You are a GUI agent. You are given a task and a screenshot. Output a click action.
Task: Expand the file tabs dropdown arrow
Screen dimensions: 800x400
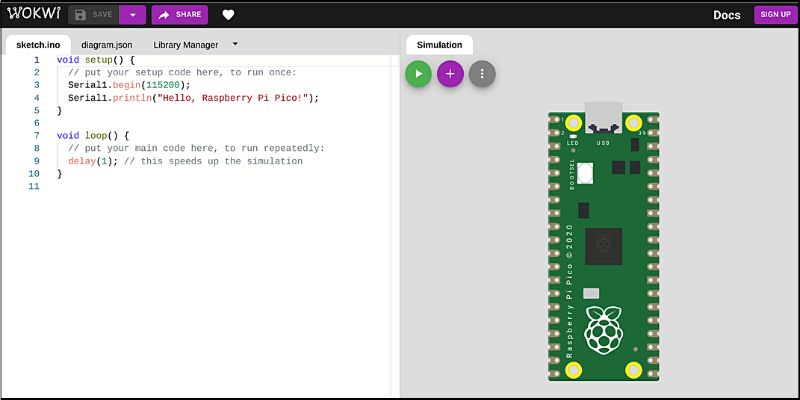pos(235,44)
